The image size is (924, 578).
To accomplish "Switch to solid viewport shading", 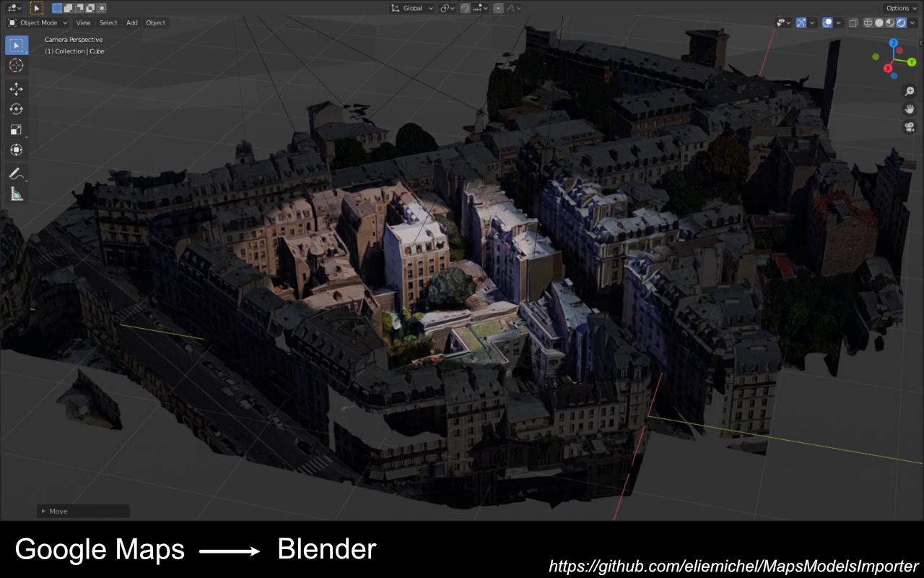I will click(x=879, y=22).
